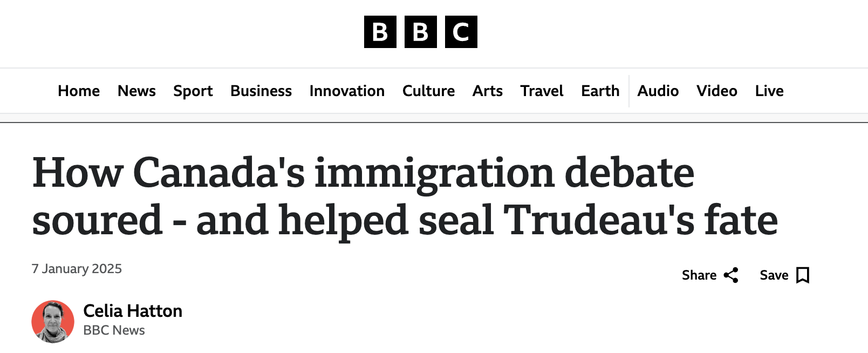Screen dimensions: 868x353
Task: Click the Save button label
Action: click(x=774, y=275)
